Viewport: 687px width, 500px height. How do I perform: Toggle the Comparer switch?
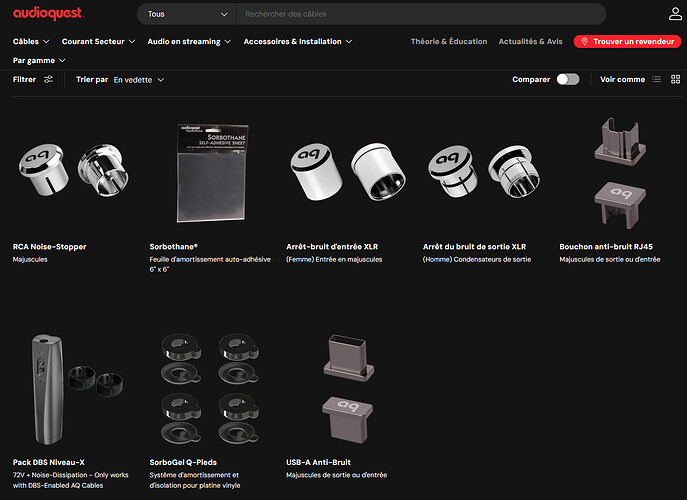[568, 79]
